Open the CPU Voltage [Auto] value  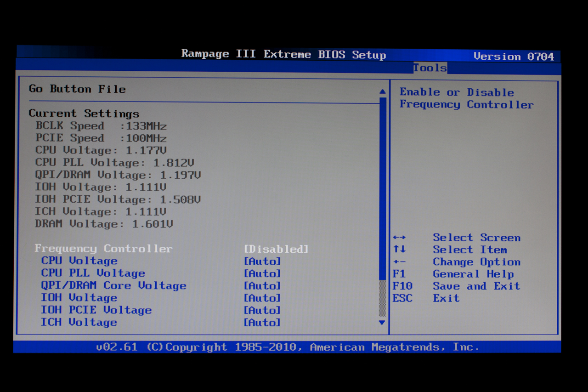pos(262,261)
